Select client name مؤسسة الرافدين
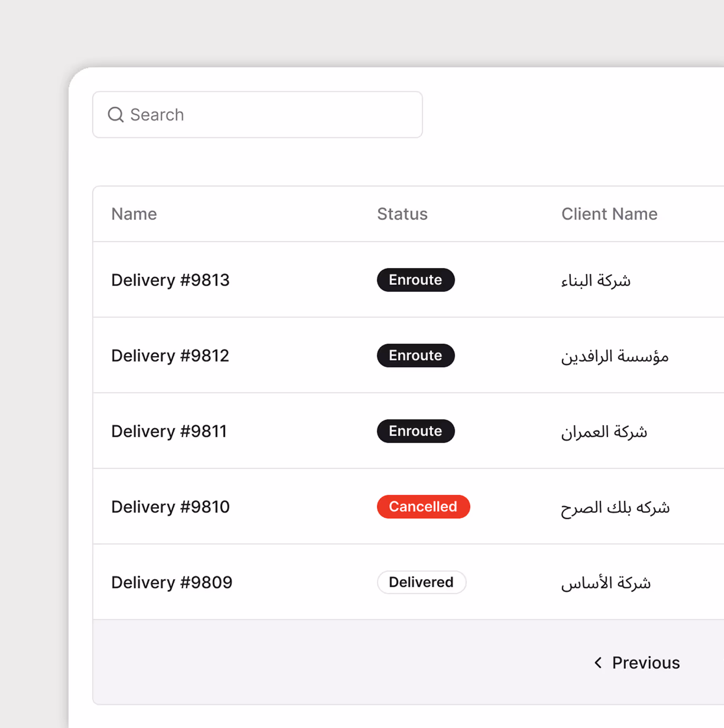The width and height of the screenshot is (724, 728). 614,356
